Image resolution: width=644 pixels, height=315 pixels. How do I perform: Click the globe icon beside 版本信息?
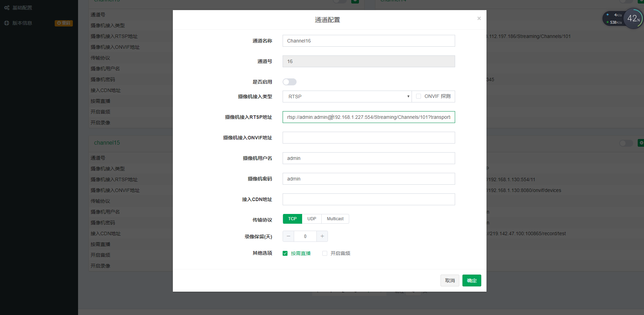(x=7, y=23)
